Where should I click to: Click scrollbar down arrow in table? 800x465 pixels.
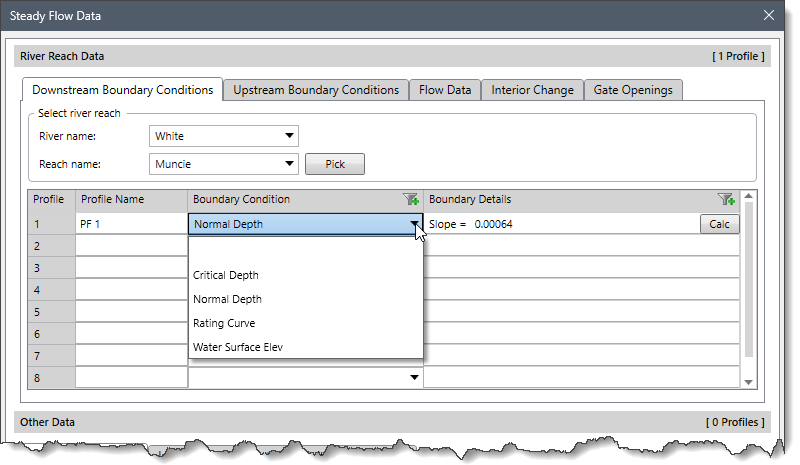[748, 381]
